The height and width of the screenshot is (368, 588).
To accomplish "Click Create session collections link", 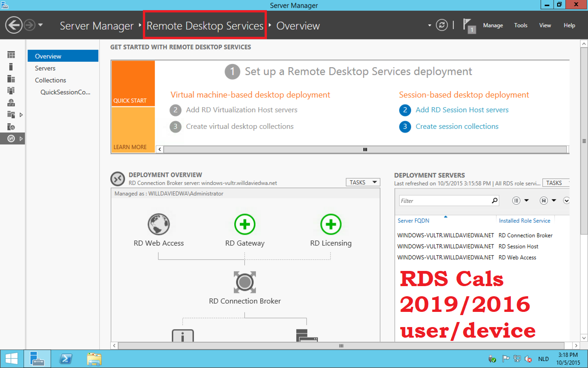I will point(457,126).
